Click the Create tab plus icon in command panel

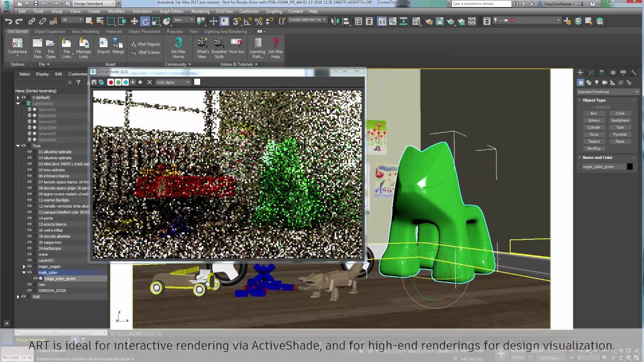click(x=580, y=73)
